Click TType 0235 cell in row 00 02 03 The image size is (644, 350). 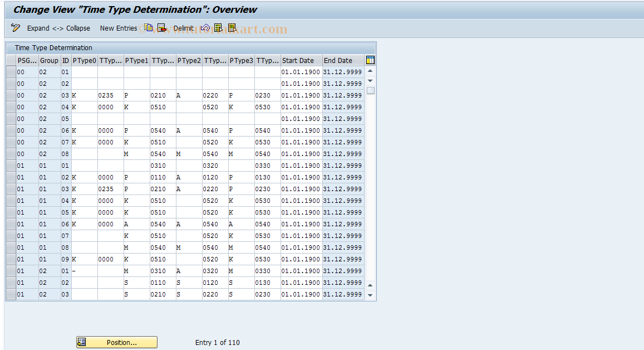tap(110, 95)
